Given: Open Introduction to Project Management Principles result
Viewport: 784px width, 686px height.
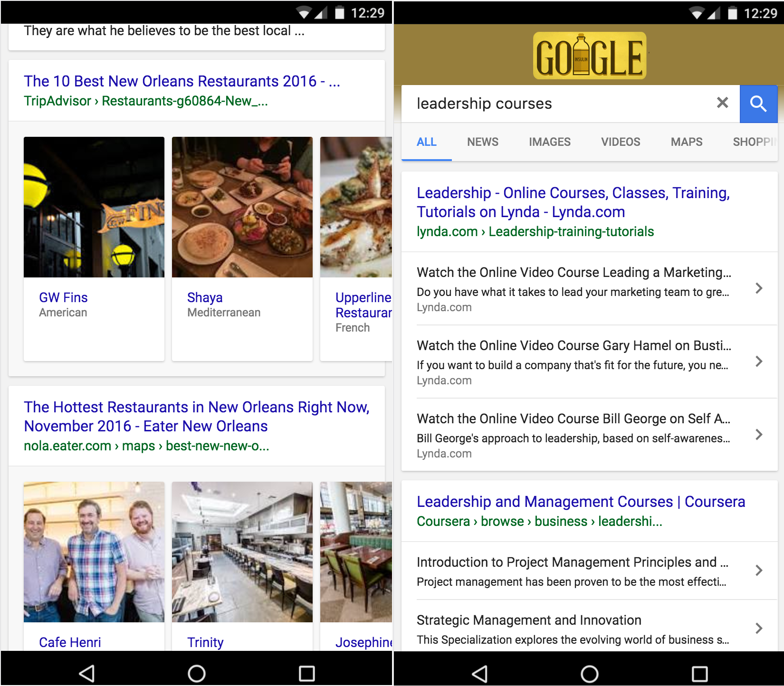Looking at the screenshot, I should click(573, 562).
